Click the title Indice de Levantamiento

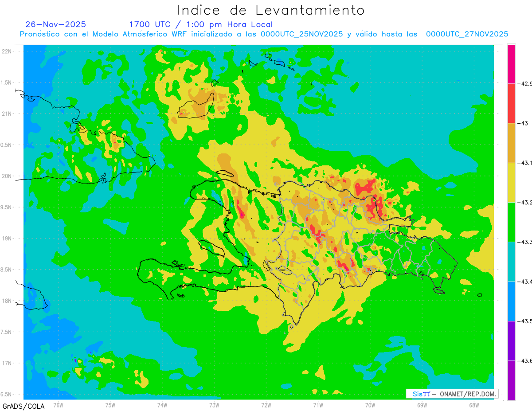(x=271, y=10)
